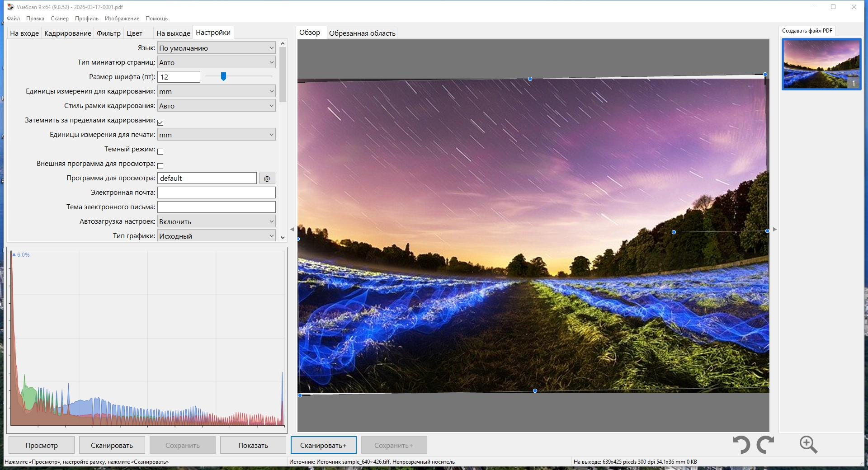868x470 pixels.
Task: Click the rotate right (clockwise) icon
Action: pos(765,445)
